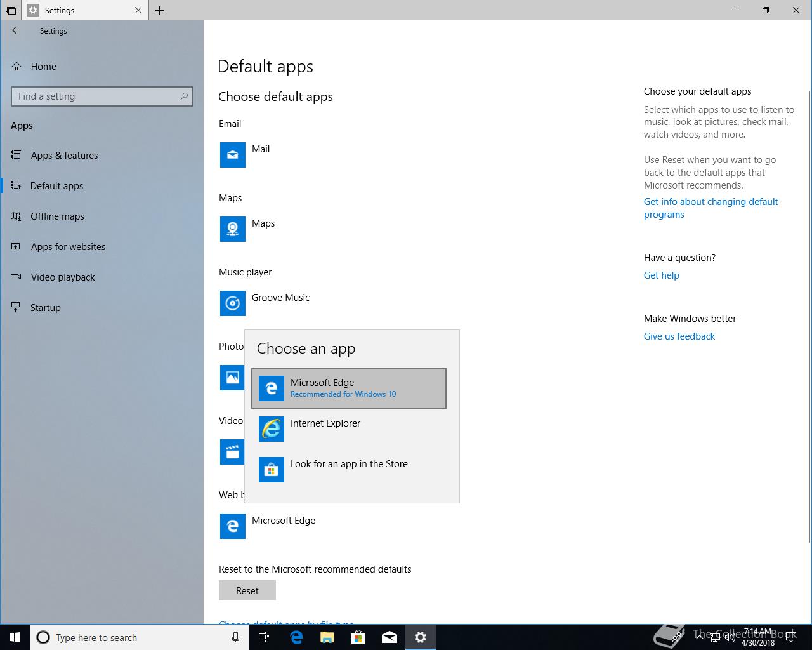Click the Settings gear taskbar icon
Viewport: 812px width, 650px height.
(421, 637)
